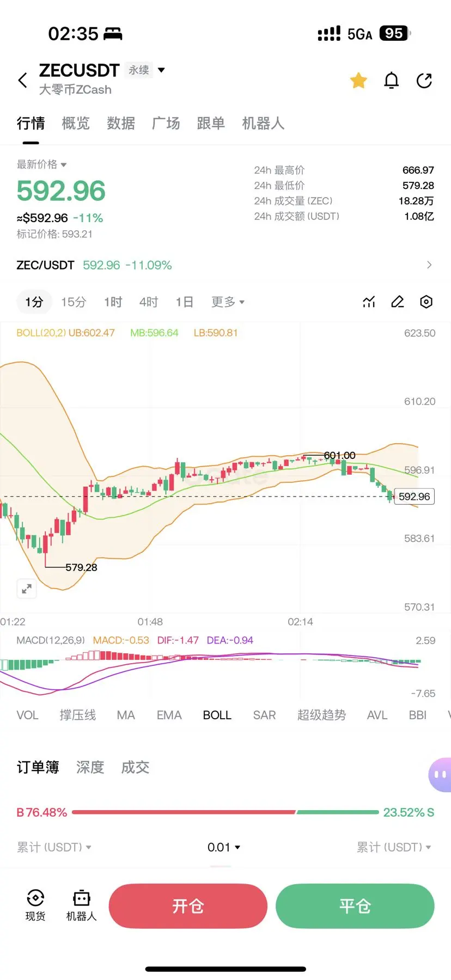Tap the iOS battery indicator
Image resolution: width=451 pixels, height=980 pixels.
click(x=395, y=33)
